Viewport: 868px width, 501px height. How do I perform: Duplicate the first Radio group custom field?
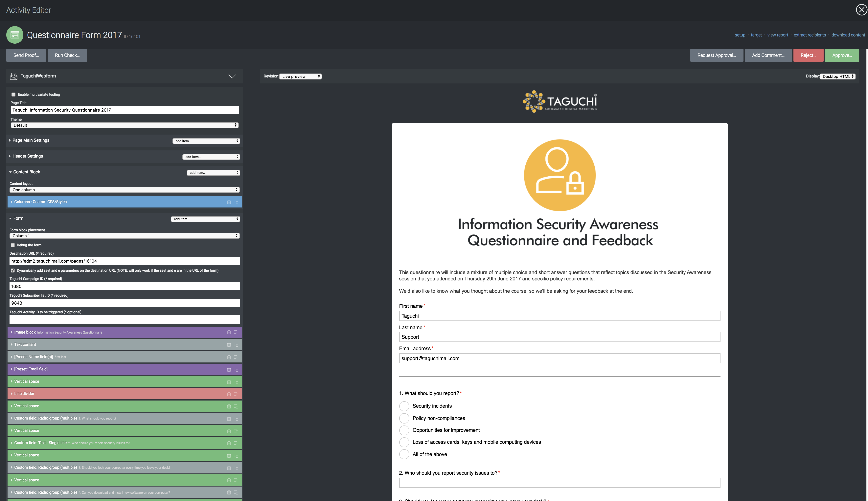click(x=236, y=419)
